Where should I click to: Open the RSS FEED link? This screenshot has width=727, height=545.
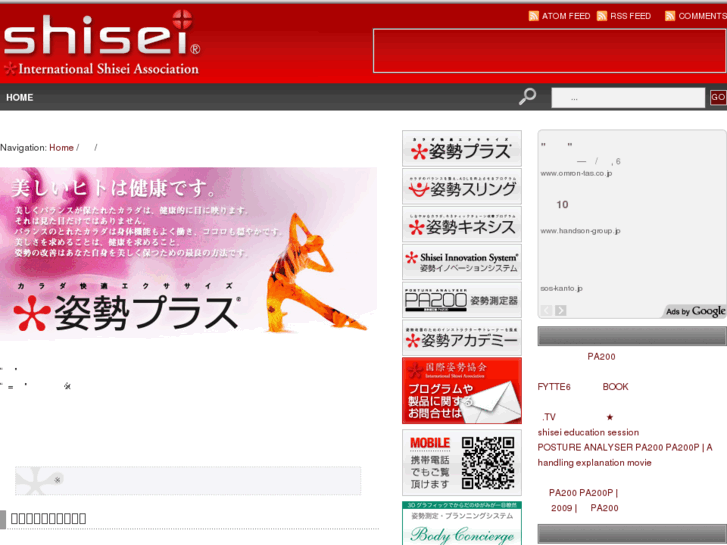630,16
